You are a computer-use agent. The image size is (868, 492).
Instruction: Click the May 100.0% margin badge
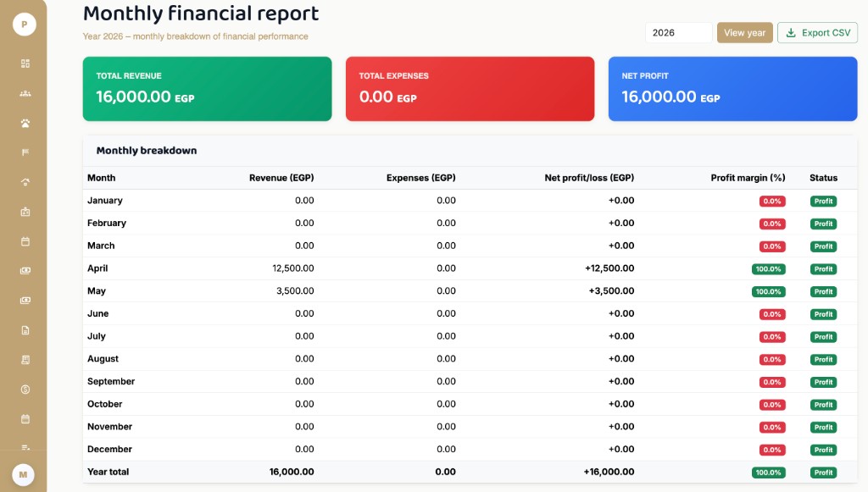(768, 292)
